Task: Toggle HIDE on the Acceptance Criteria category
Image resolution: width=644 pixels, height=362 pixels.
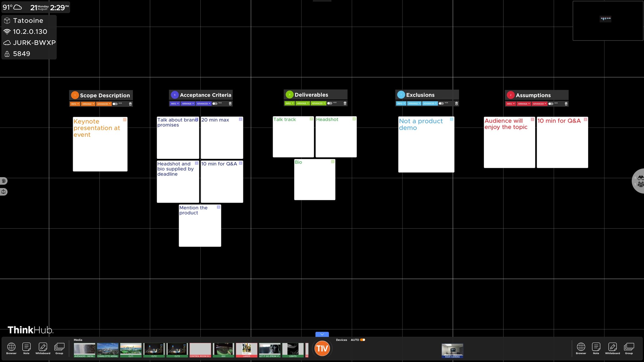Action: pos(215,103)
